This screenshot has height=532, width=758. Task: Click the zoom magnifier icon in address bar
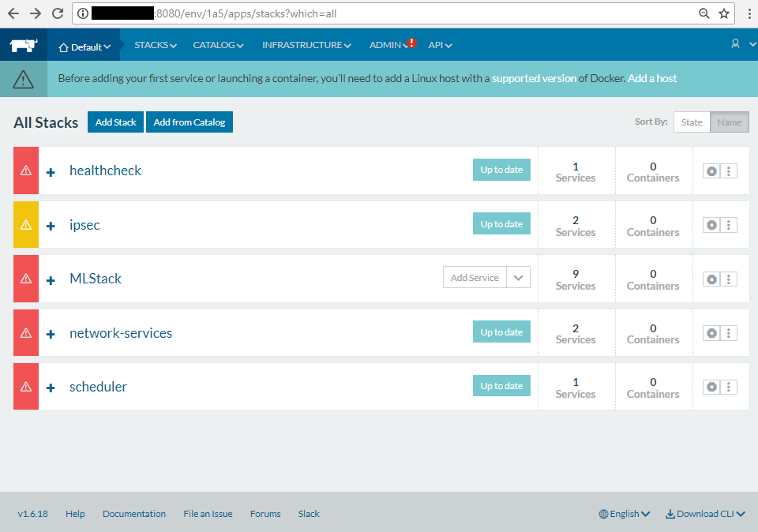point(704,13)
